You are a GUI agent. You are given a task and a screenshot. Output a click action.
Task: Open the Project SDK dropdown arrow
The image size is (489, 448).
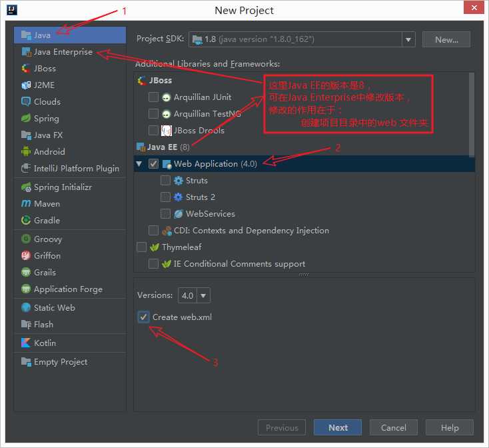[x=408, y=39]
